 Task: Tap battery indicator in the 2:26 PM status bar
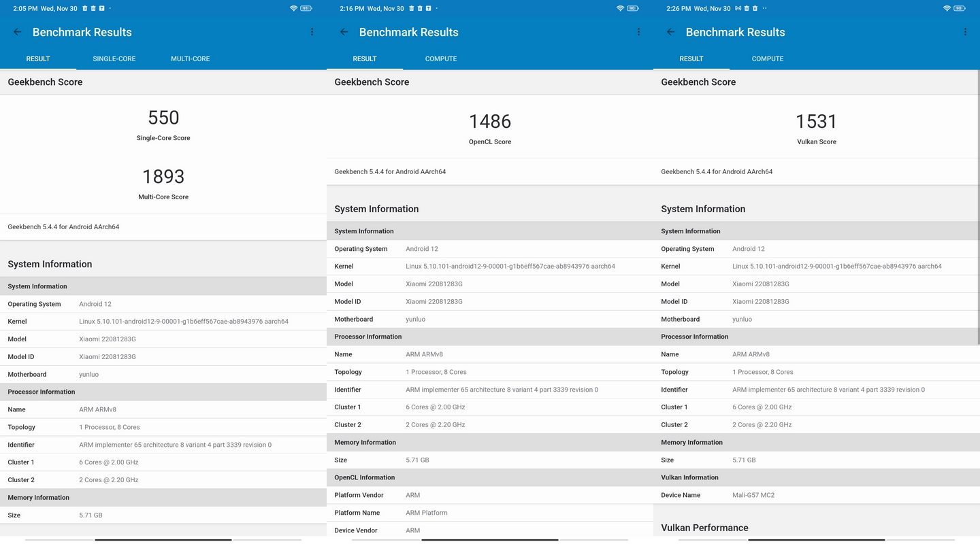(x=960, y=8)
